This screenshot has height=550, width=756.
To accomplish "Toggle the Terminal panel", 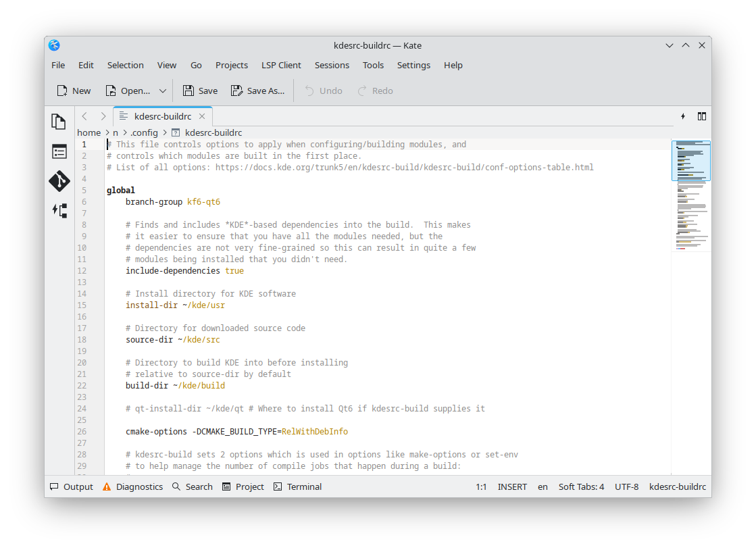I will (x=297, y=486).
